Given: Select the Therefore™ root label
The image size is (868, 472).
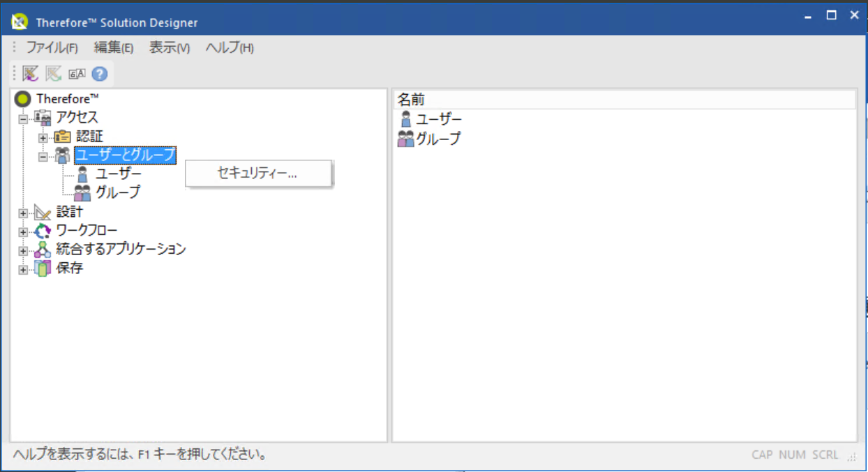Looking at the screenshot, I should 68,99.
